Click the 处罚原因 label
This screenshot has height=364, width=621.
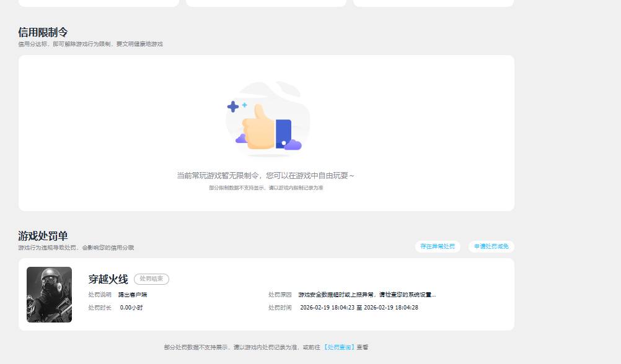(x=280, y=295)
